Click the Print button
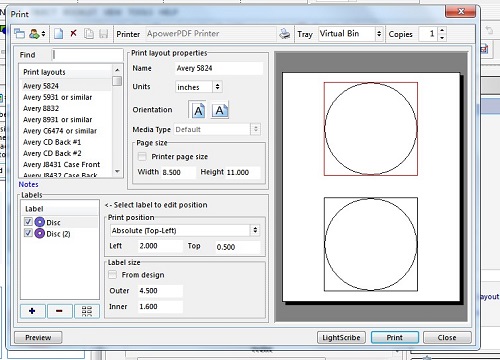Viewport: 500px width, 360px height. [x=395, y=338]
